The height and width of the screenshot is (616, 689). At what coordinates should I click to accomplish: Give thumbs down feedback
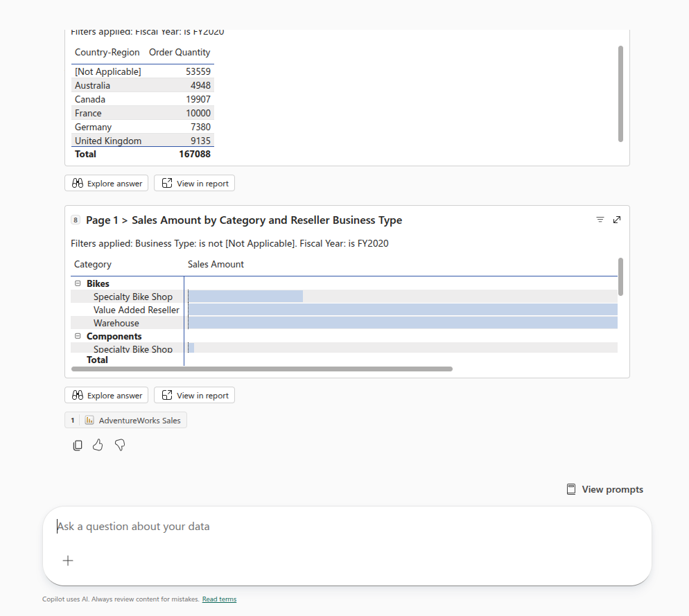click(x=119, y=445)
